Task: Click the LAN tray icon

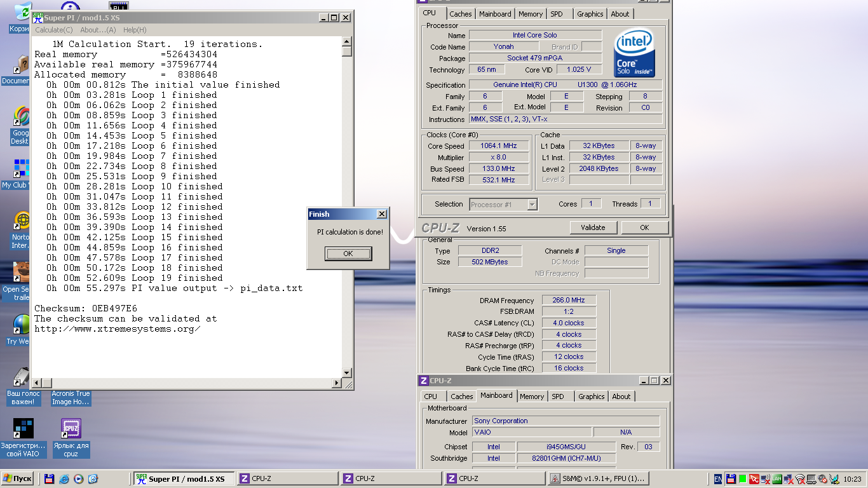Action: [x=777, y=478]
